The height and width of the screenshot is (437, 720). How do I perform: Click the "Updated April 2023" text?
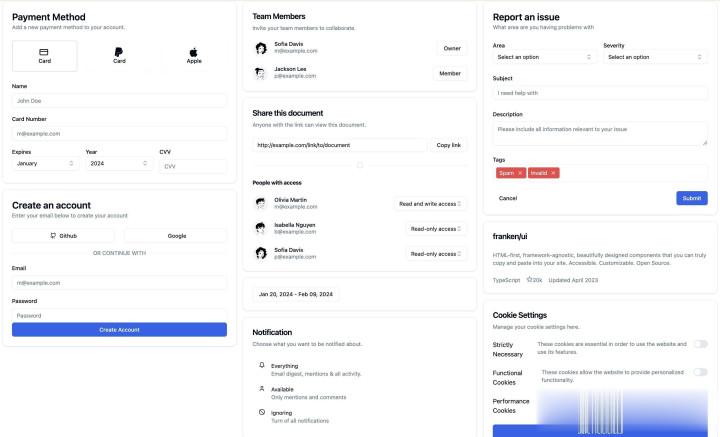[573, 280]
